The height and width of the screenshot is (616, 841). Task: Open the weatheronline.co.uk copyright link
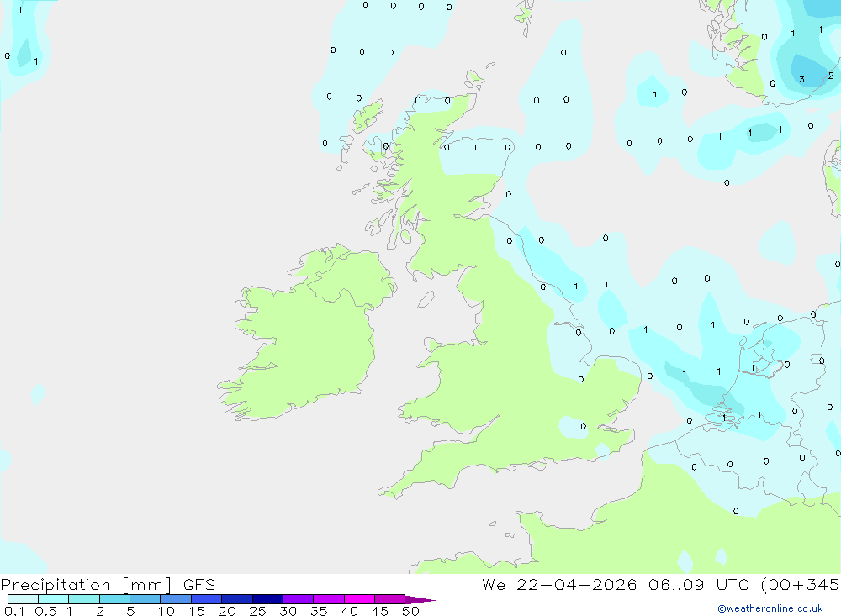click(770, 608)
